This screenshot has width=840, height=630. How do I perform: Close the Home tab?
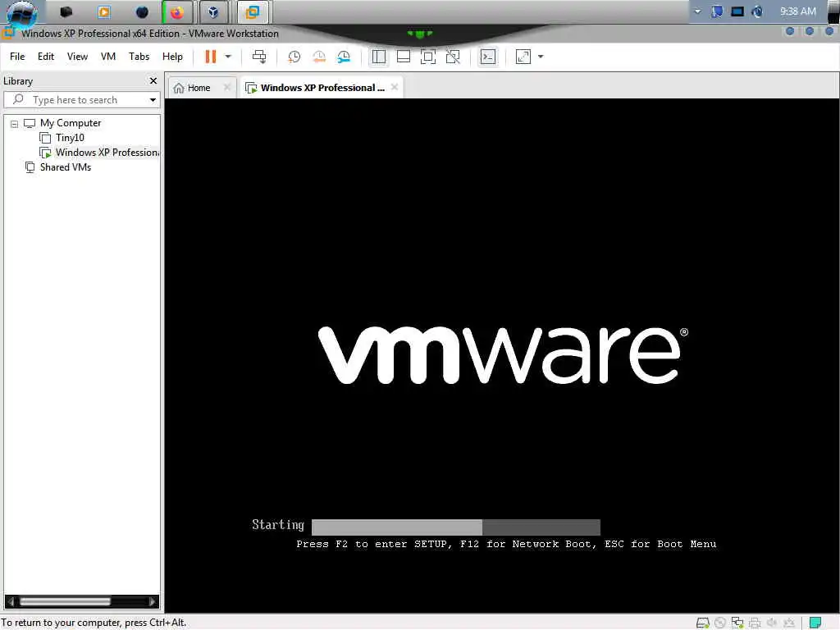point(227,87)
